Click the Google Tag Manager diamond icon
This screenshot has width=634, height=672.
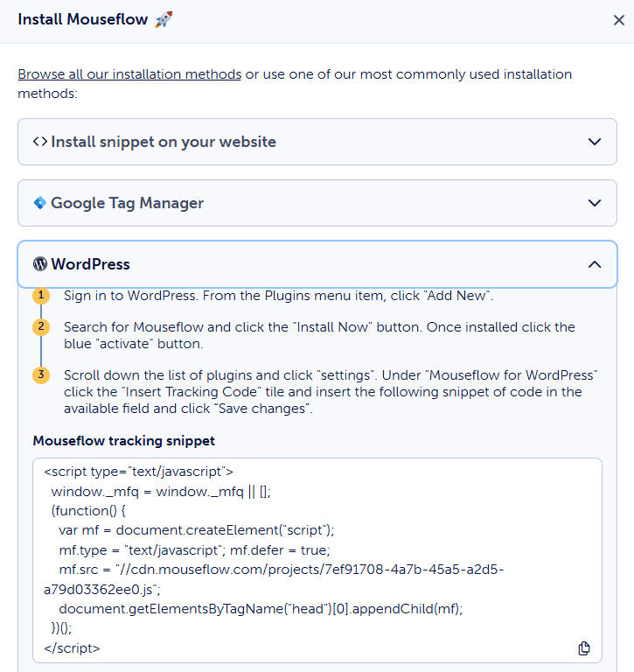(40, 203)
